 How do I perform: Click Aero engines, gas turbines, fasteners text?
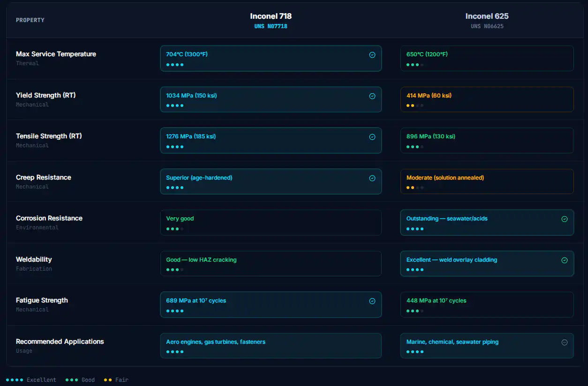click(216, 342)
